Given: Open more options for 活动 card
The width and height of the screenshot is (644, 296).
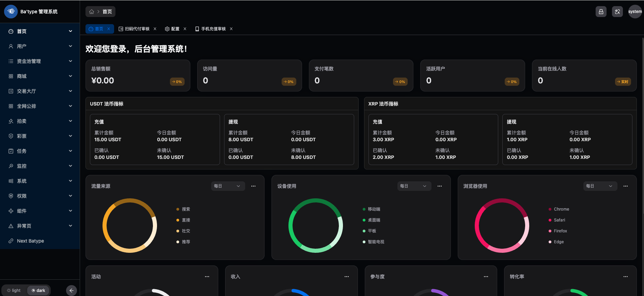Looking at the screenshot, I should coord(207,277).
